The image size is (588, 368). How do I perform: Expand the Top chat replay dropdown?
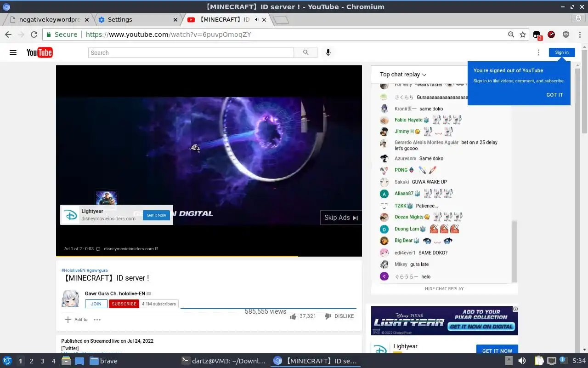(403, 75)
